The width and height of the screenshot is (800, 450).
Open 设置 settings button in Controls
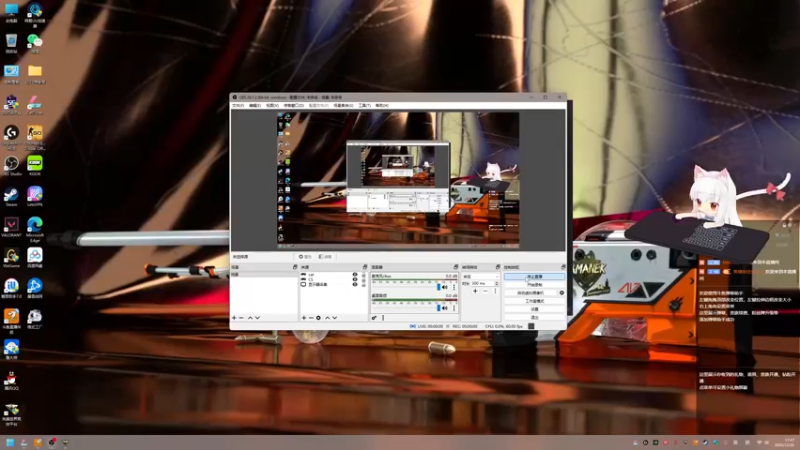[x=534, y=309]
